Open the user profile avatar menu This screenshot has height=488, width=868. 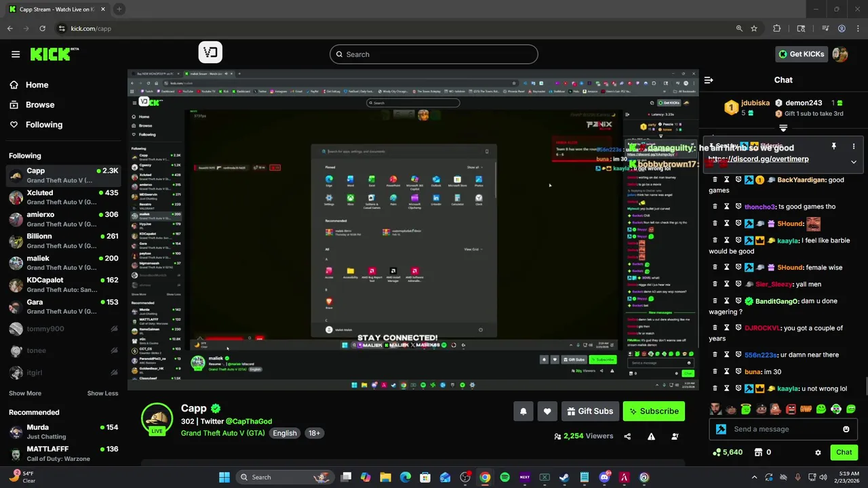(840, 54)
